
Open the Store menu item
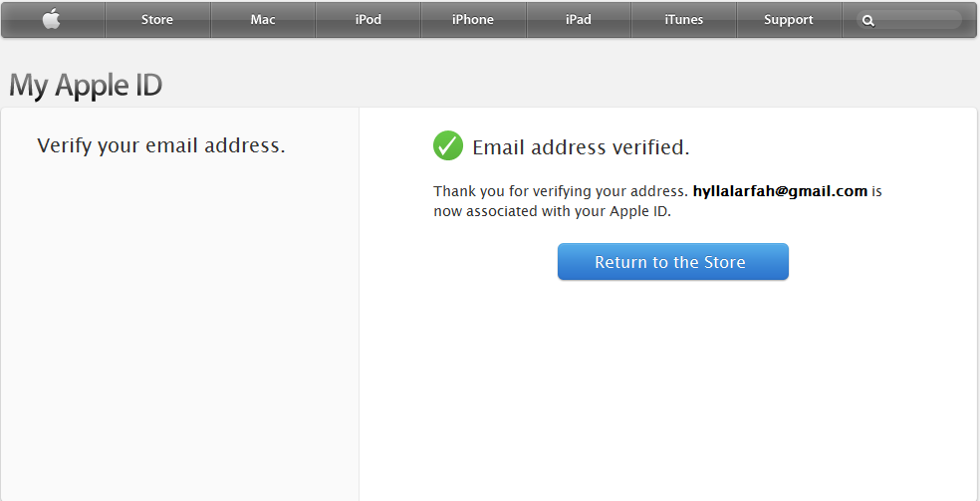[x=157, y=19]
